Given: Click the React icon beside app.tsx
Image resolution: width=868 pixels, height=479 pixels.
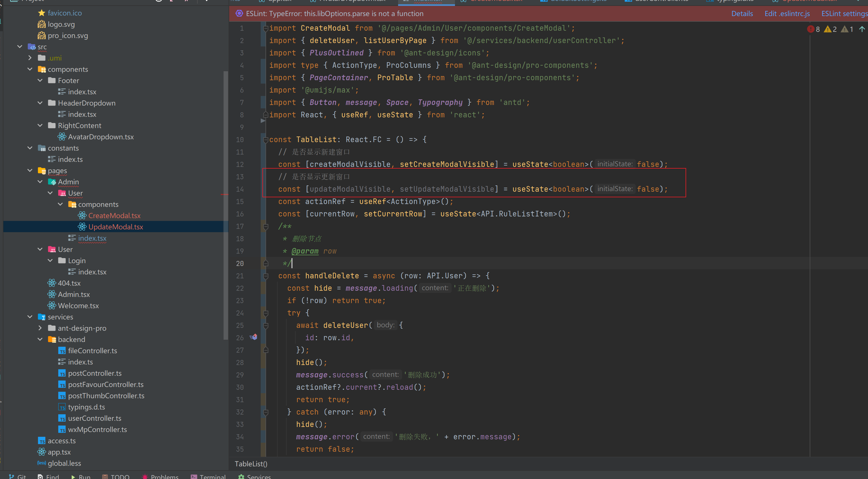Looking at the screenshot, I should tap(41, 452).
